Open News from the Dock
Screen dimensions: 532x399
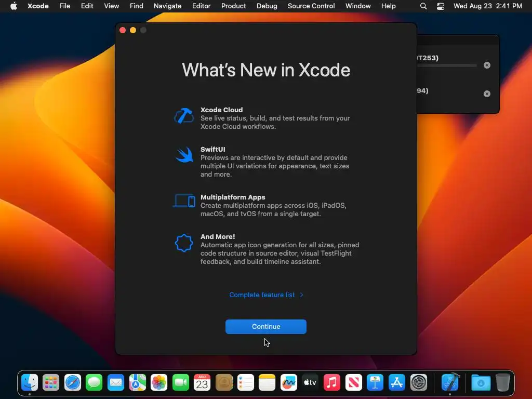point(353,383)
